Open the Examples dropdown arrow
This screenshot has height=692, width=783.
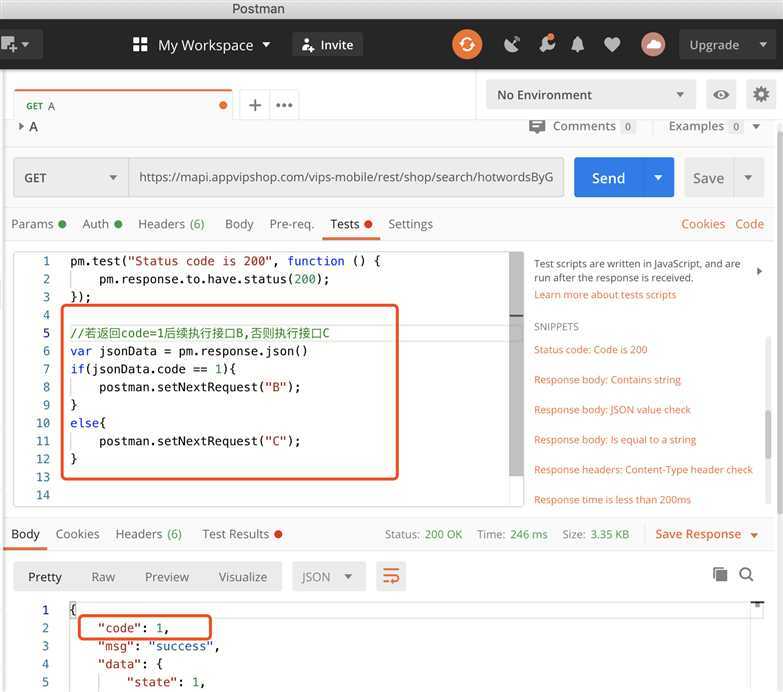coord(756,127)
